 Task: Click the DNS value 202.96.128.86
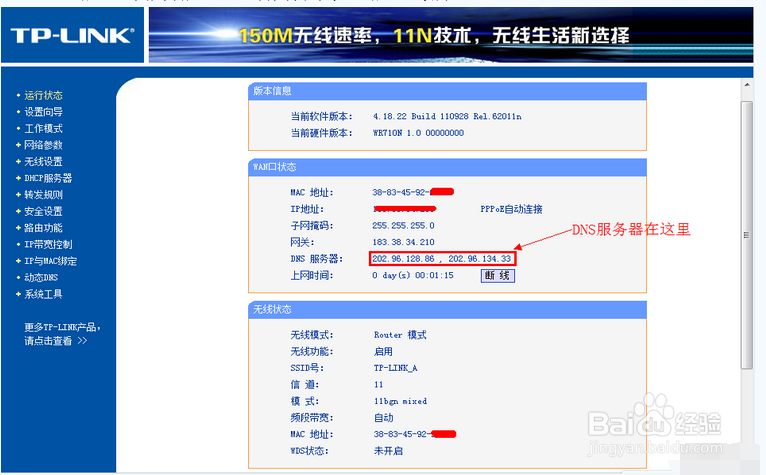[x=403, y=259]
